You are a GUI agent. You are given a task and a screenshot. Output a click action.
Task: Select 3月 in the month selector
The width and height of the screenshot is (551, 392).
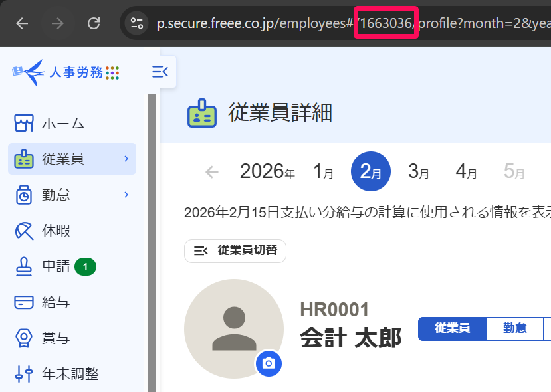[419, 171]
